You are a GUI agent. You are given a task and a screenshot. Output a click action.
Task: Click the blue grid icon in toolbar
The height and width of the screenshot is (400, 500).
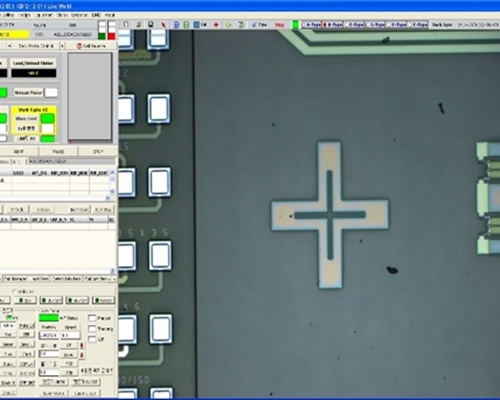click(176, 24)
